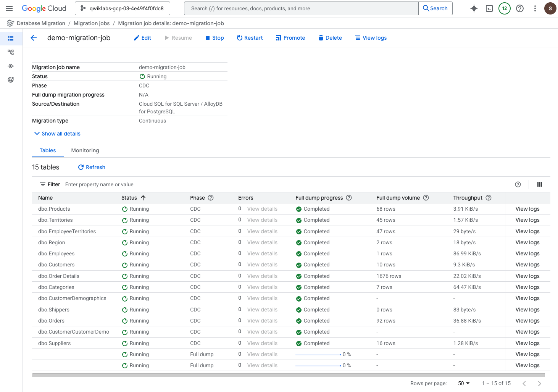Open the main navigation hamburger menu
This screenshot has width=558, height=392.
[9, 8]
